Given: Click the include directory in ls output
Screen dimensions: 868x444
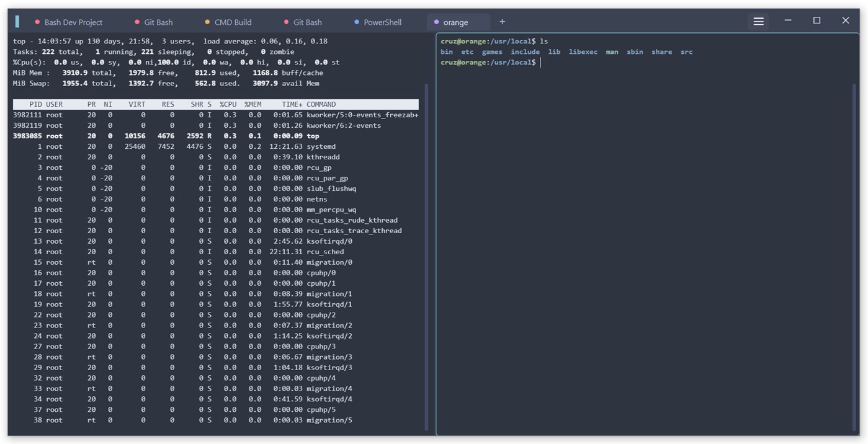Looking at the screenshot, I should point(526,52).
